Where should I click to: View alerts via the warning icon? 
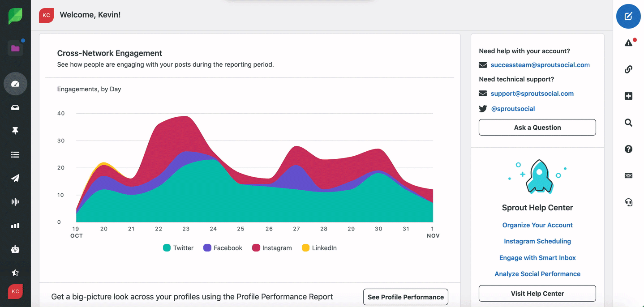tap(628, 42)
